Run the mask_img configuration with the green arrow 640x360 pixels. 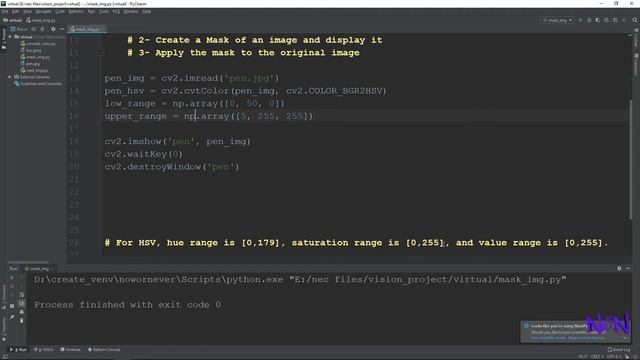(x=580, y=20)
